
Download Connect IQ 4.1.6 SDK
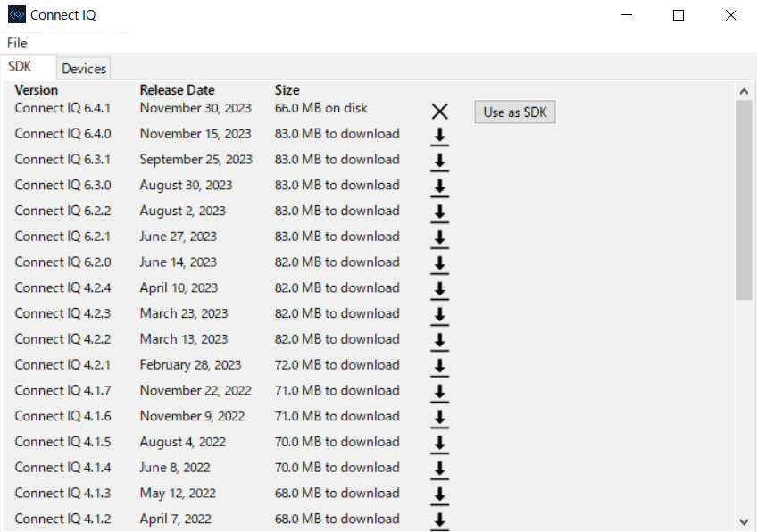point(439,419)
